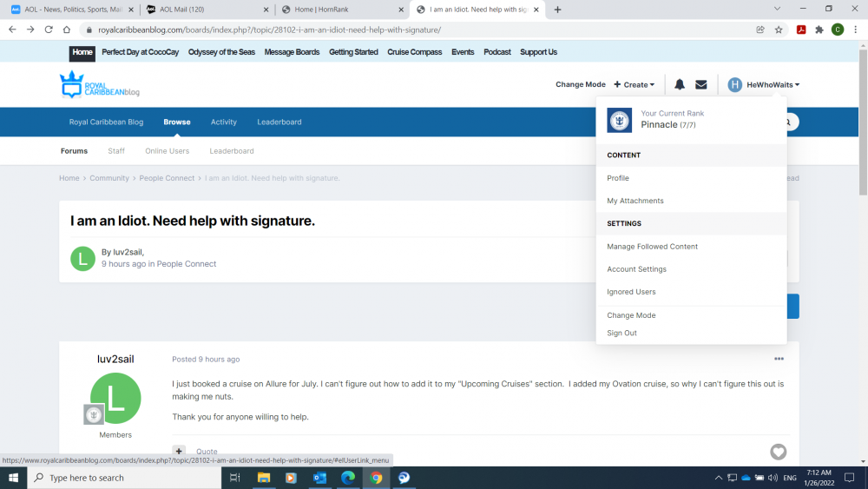This screenshot has width=868, height=489.
Task: Open the Chrome extensions puzzle icon
Action: (x=819, y=30)
